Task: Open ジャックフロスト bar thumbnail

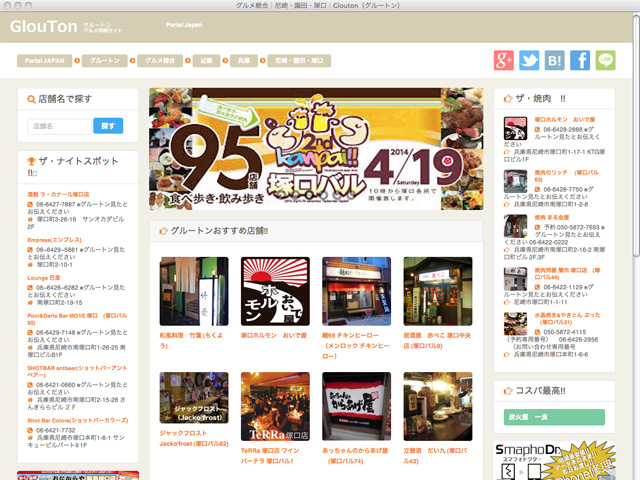Action: click(x=194, y=398)
